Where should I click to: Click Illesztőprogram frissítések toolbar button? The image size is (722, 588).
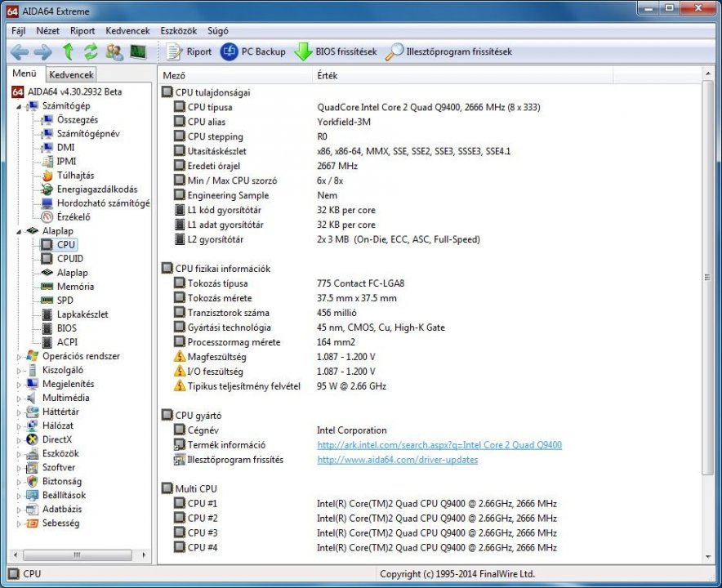coord(448,51)
